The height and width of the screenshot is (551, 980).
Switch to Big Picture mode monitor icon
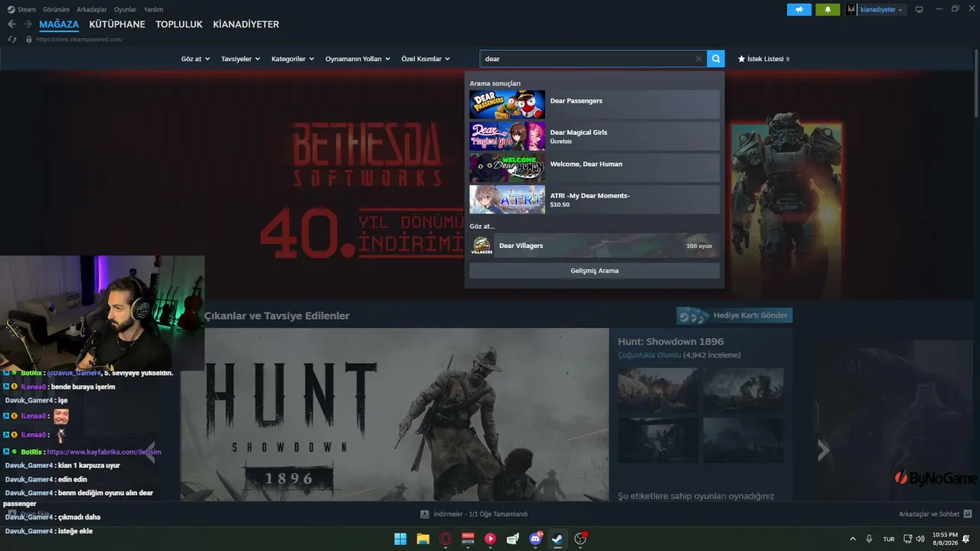919,9
